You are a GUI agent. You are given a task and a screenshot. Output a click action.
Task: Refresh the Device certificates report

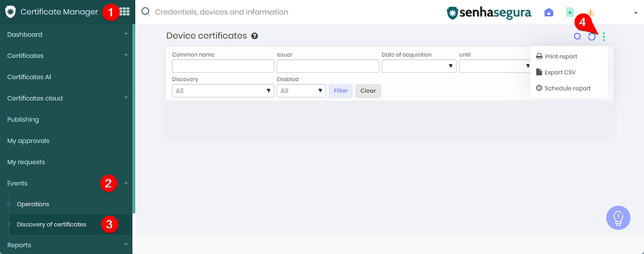(x=591, y=37)
